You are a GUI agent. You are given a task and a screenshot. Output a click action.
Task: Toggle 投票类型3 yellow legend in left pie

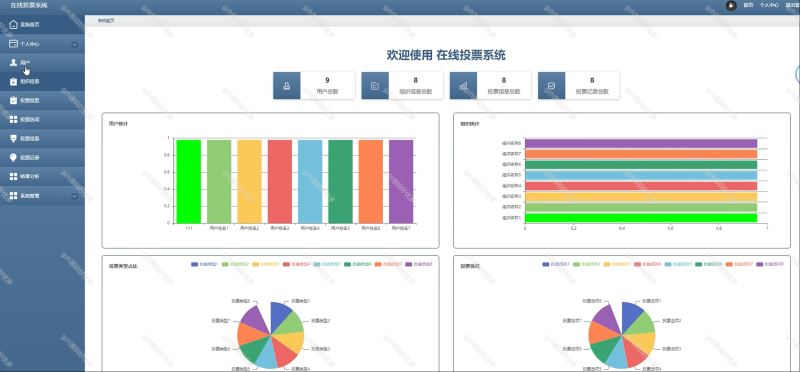pyautogui.click(x=265, y=264)
